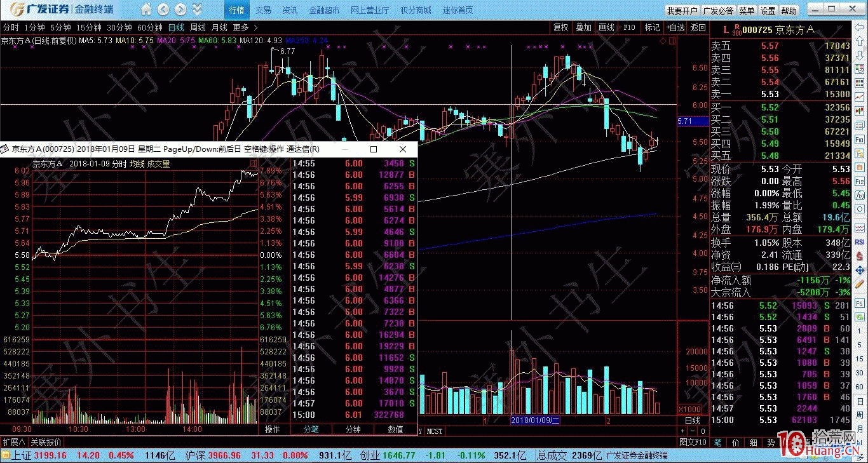The image size is (868, 463).
Task: Click the 叠加 overlay button
Action: point(584,27)
